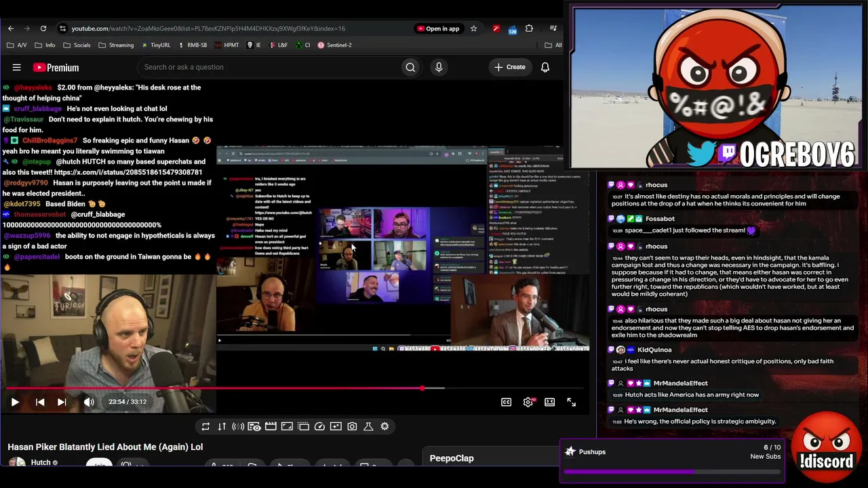The image size is (868, 488).
Task: Take a video screenshot with camera icon
Action: (352, 426)
